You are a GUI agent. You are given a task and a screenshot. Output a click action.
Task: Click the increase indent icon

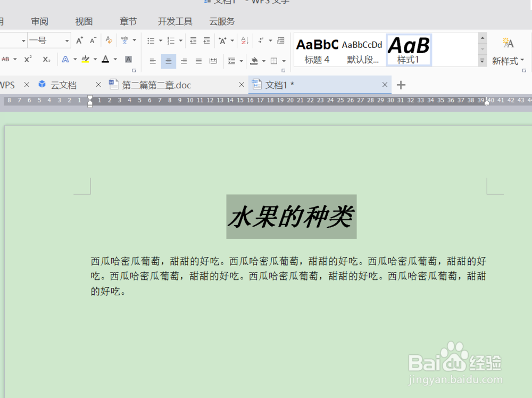click(207, 40)
